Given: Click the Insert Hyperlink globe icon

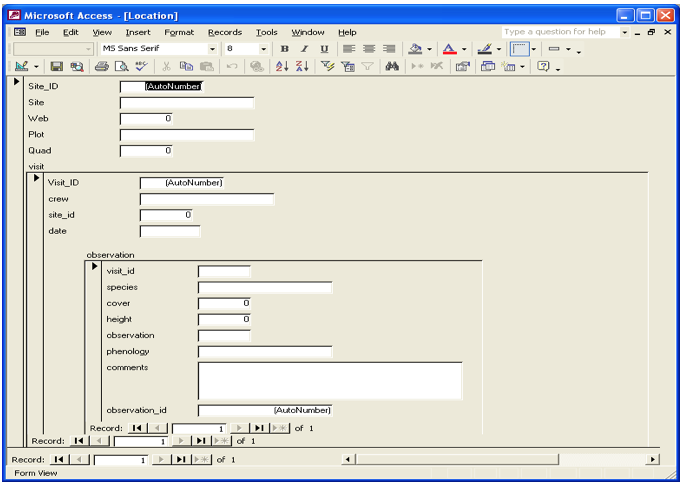Looking at the screenshot, I should tap(257, 66).
